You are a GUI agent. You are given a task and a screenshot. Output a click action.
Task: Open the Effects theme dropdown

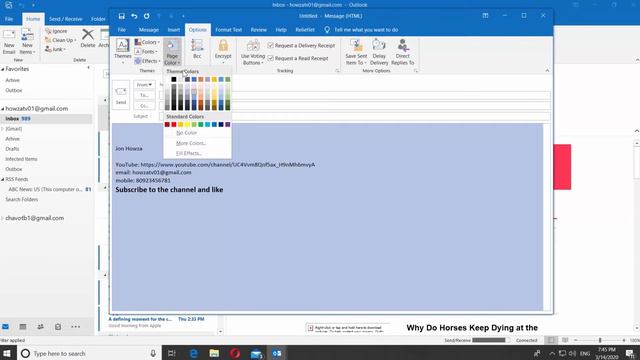(x=147, y=61)
